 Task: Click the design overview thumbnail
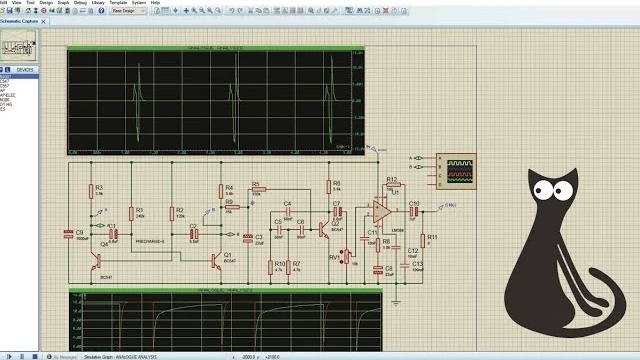(18, 46)
